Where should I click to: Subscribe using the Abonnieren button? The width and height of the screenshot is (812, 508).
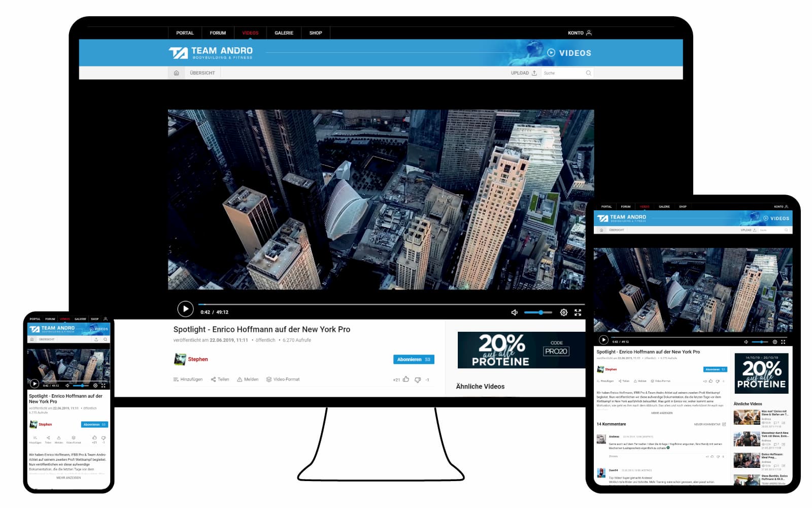(414, 359)
